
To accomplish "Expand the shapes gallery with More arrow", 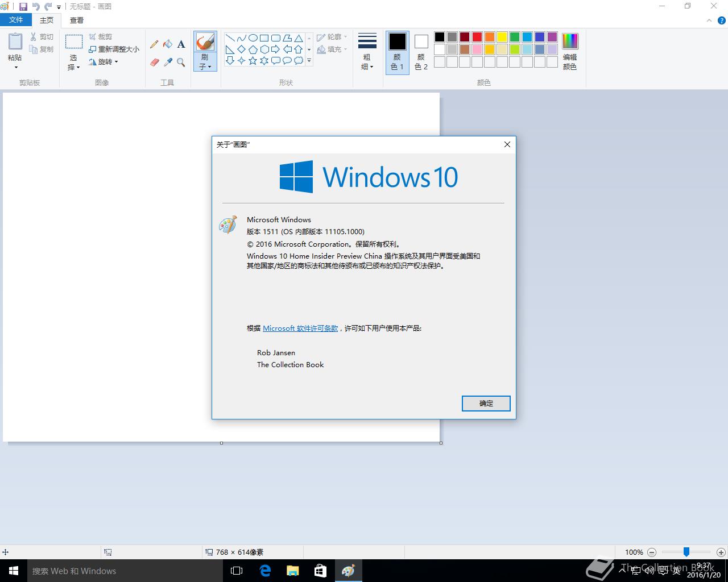I will (x=309, y=61).
